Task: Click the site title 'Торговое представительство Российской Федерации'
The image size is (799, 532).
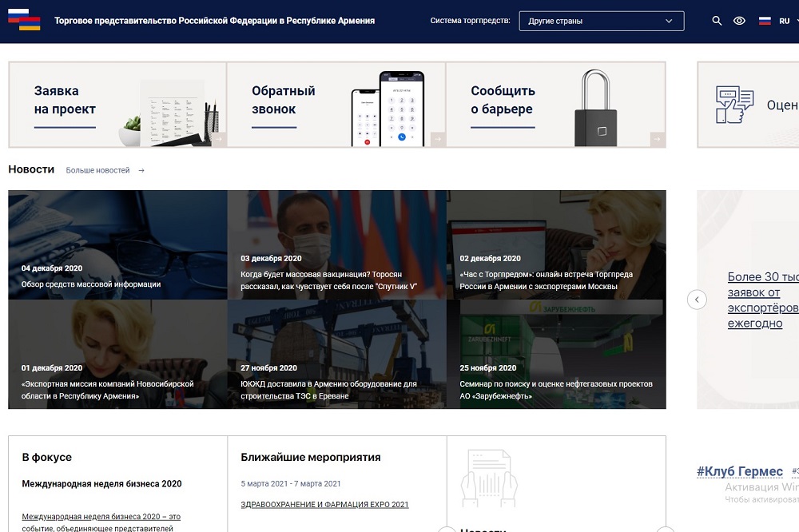Action: click(x=214, y=21)
